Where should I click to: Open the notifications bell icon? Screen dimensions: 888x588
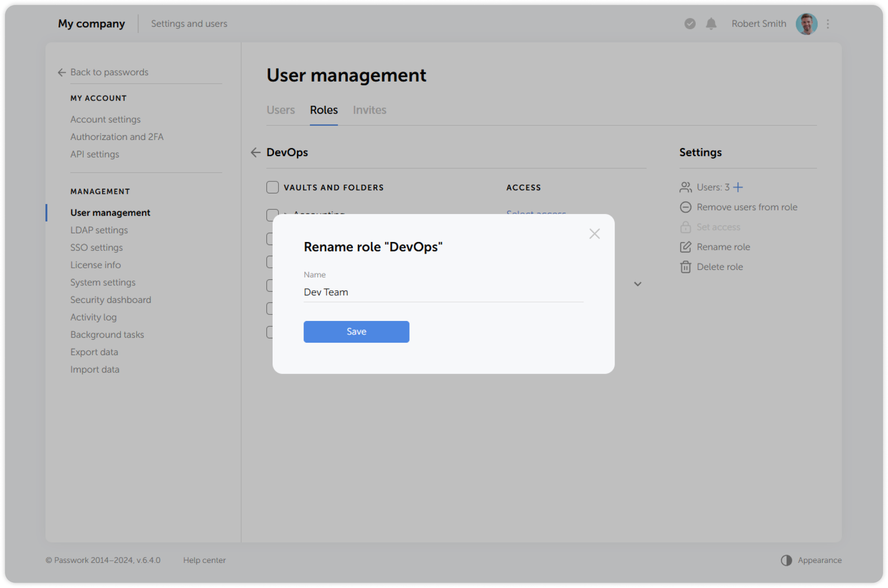pos(711,24)
